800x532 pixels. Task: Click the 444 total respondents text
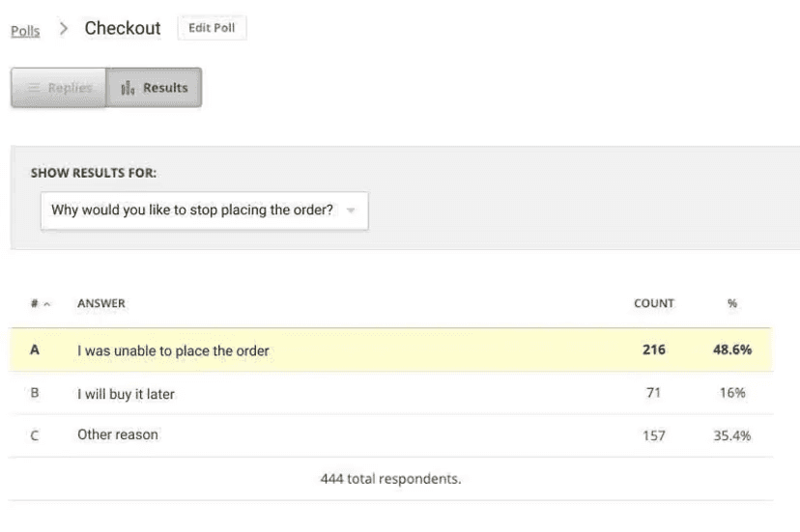tap(390, 479)
